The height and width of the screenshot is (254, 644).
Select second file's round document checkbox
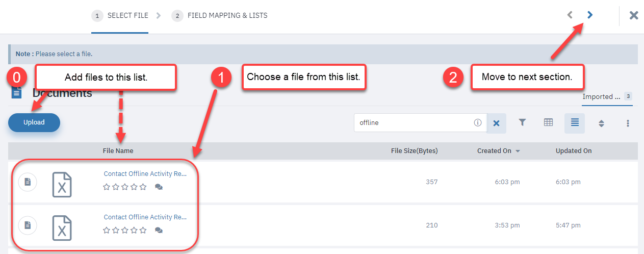coord(28,225)
